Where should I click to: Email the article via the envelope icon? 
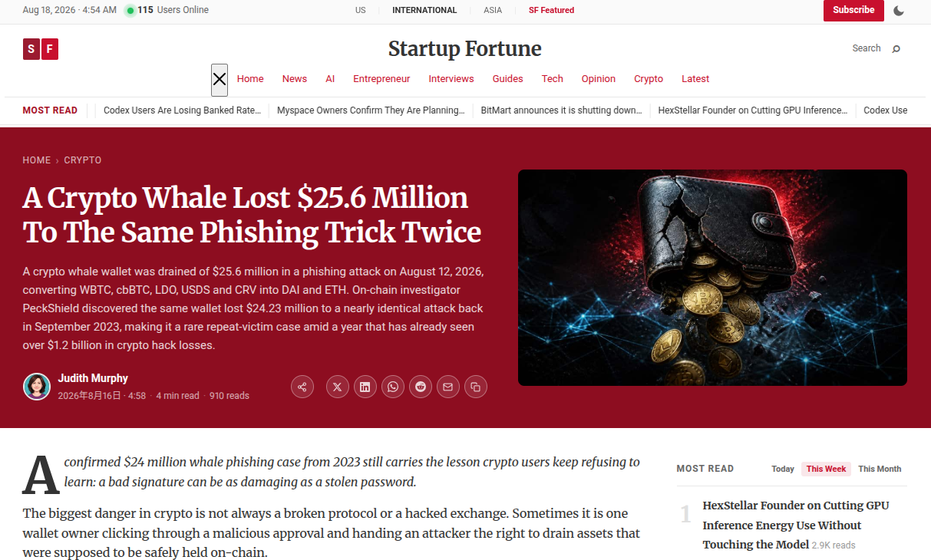[x=448, y=387]
